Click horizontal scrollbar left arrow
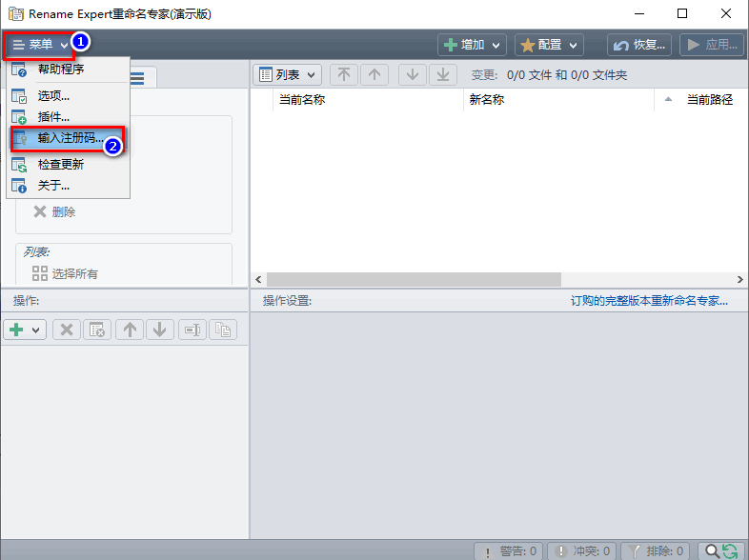Screen dimensions: 749x560 (258, 279)
